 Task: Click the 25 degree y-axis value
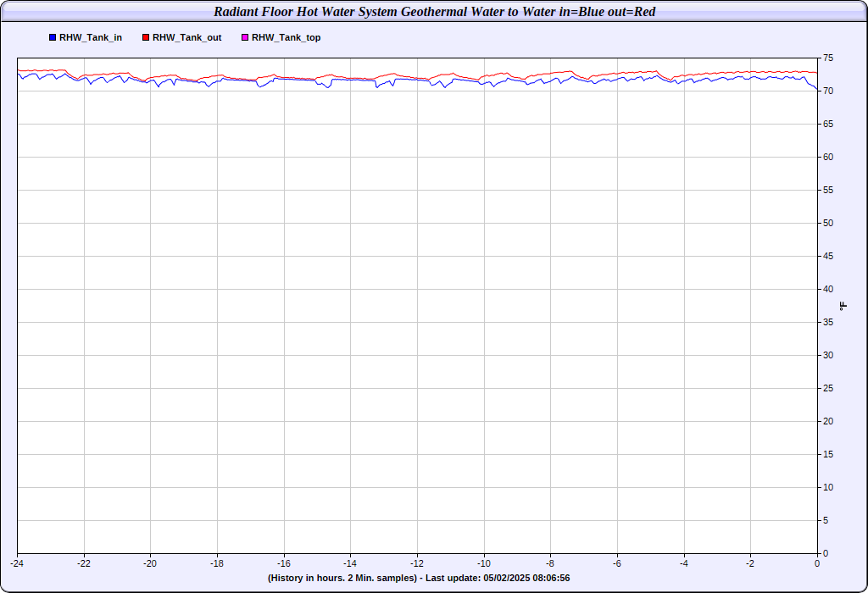[828, 388]
